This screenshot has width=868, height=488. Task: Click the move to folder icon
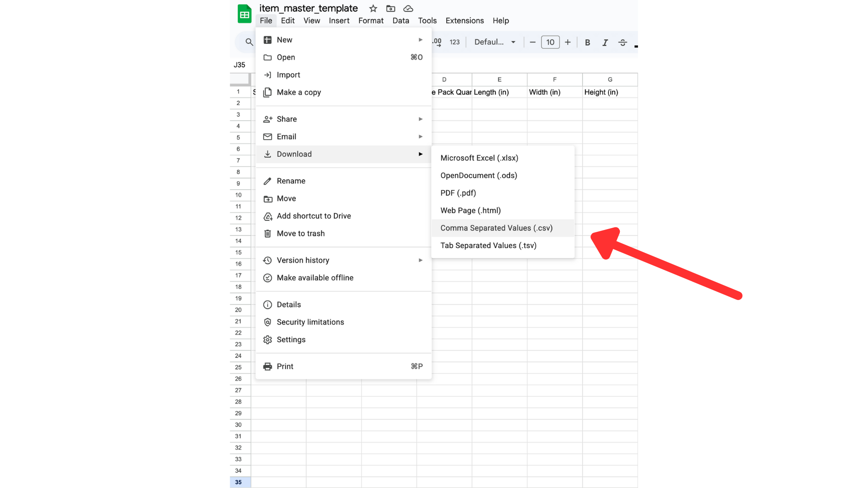pyautogui.click(x=391, y=9)
